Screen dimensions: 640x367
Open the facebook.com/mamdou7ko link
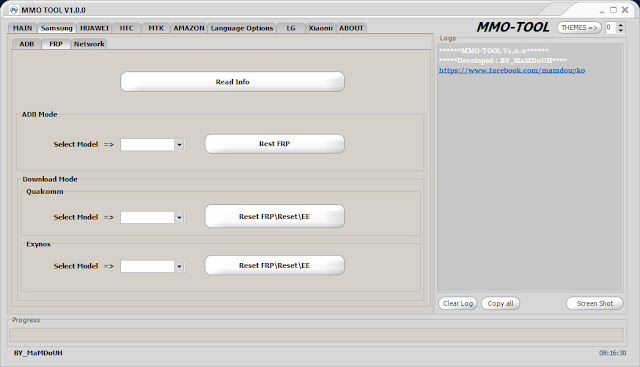point(512,71)
